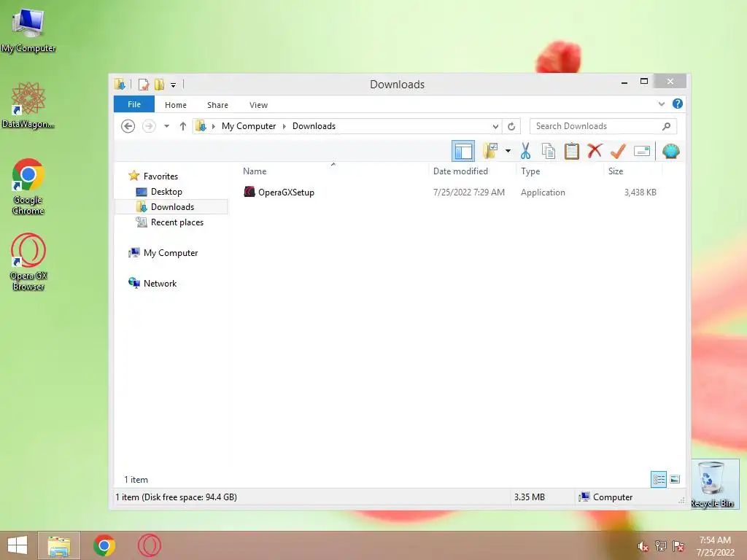Click the Help question mark icon
This screenshot has width=747, height=560.
click(678, 104)
